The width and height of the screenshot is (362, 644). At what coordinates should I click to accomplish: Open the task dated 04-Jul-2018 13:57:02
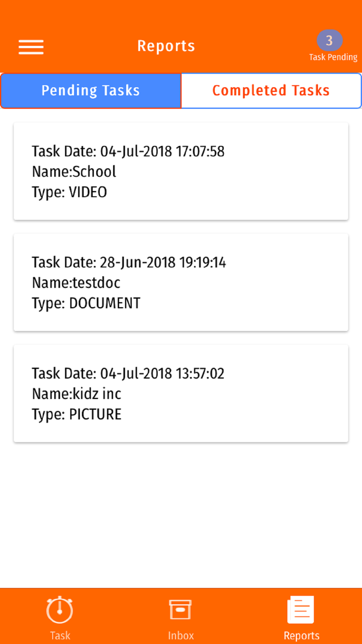[128, 373]
